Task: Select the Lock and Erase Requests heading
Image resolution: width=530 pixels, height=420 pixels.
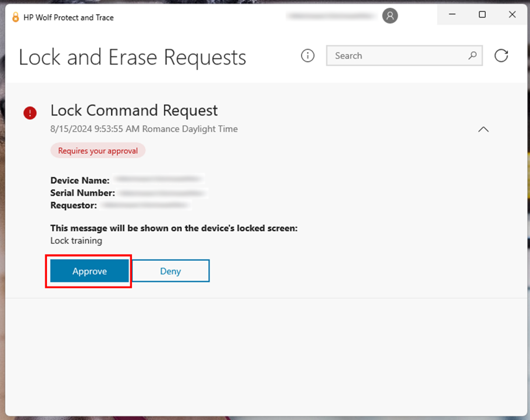Action: coord(132,57)
